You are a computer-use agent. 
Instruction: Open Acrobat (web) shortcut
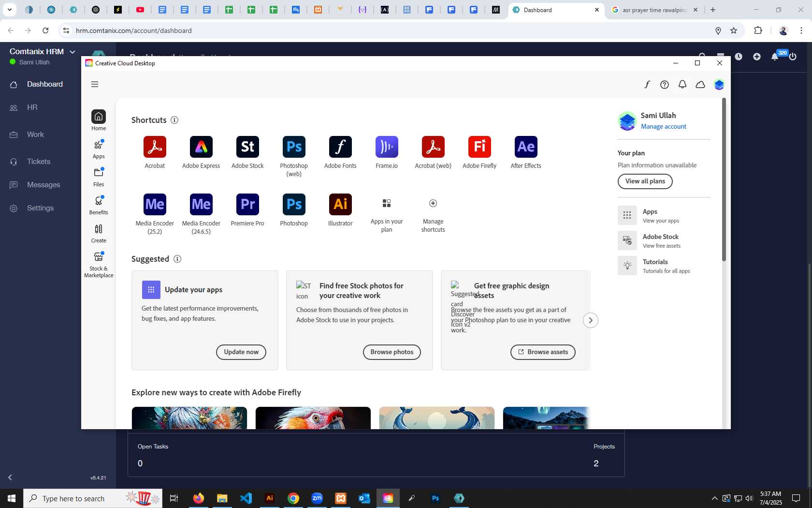pyautogui.click(x=433, y=152)
